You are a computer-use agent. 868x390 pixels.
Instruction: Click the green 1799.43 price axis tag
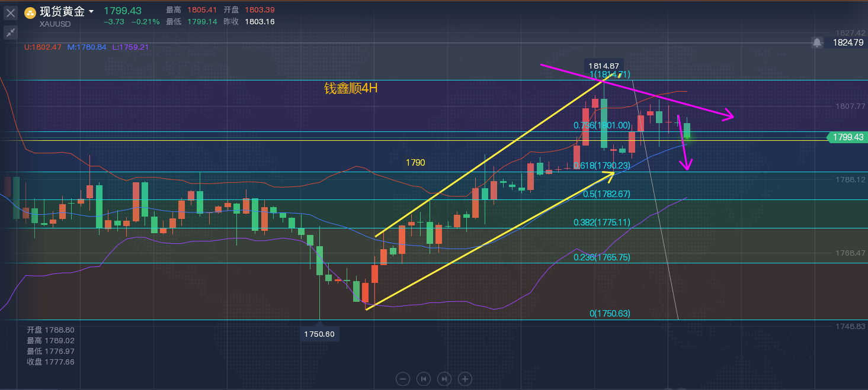pyautogui.click(x=847, y=137)
